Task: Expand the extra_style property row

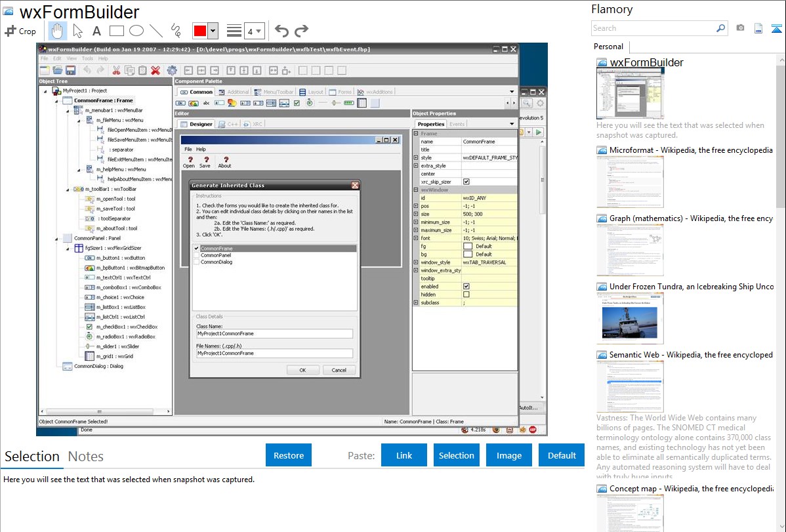Action: pos(415,165)
